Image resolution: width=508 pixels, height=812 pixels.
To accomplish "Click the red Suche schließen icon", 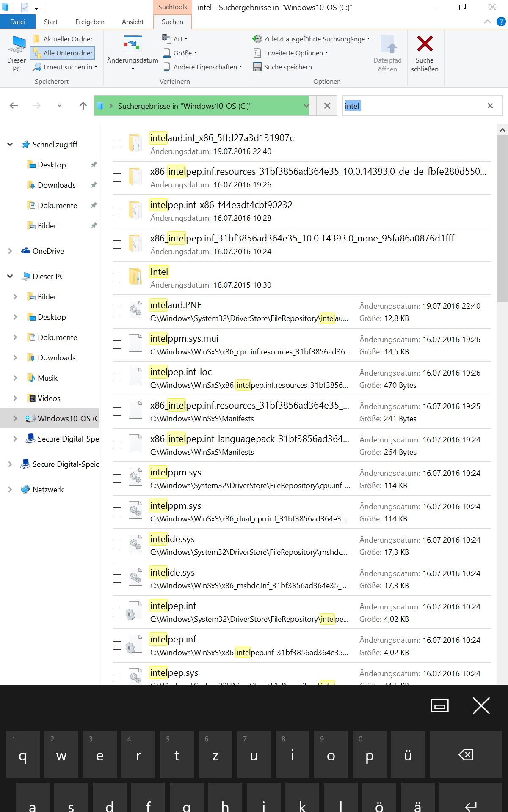I will click(x=425, y=44).
